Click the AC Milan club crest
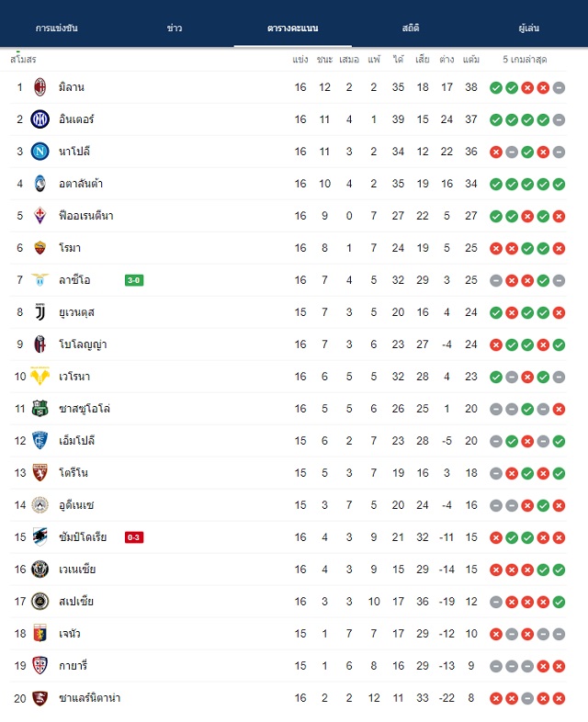The height and width of the screenshot is (722, 588). (40, 87)
